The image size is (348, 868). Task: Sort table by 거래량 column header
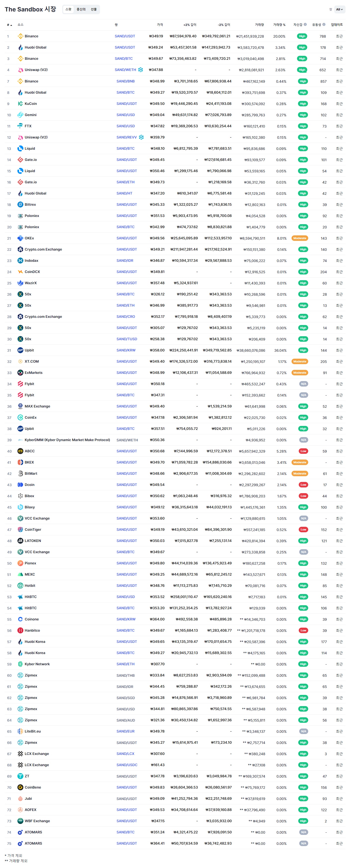(x=259, y=25)
